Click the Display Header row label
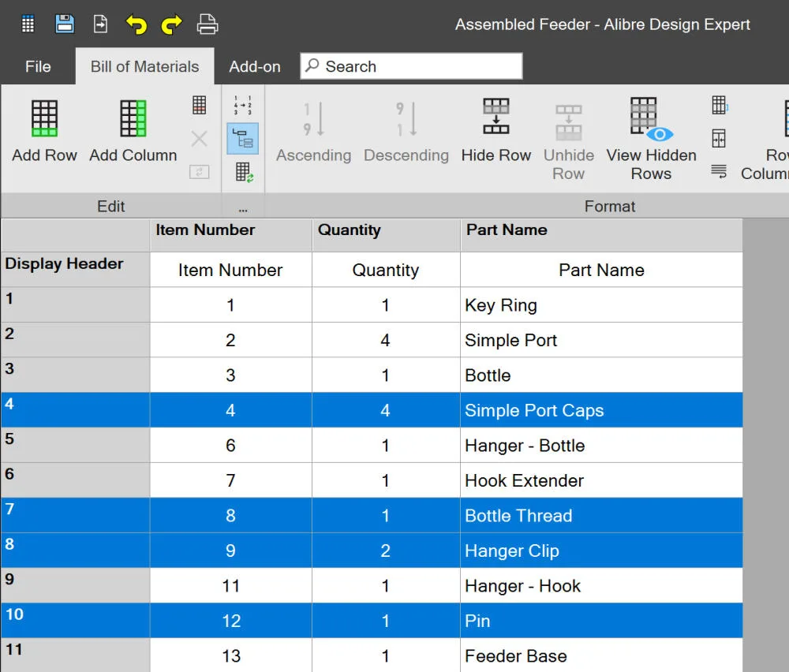Screen dimensions: 789x672 click(75, 270)
